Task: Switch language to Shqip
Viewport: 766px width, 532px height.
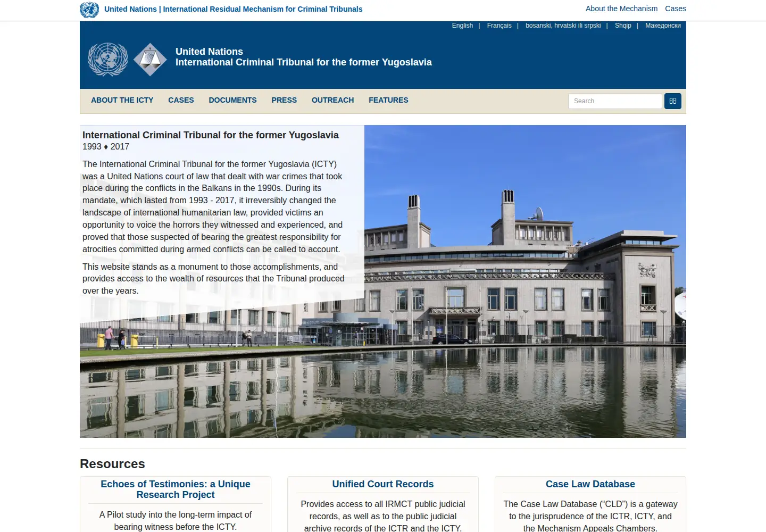Action: [623, 26]
